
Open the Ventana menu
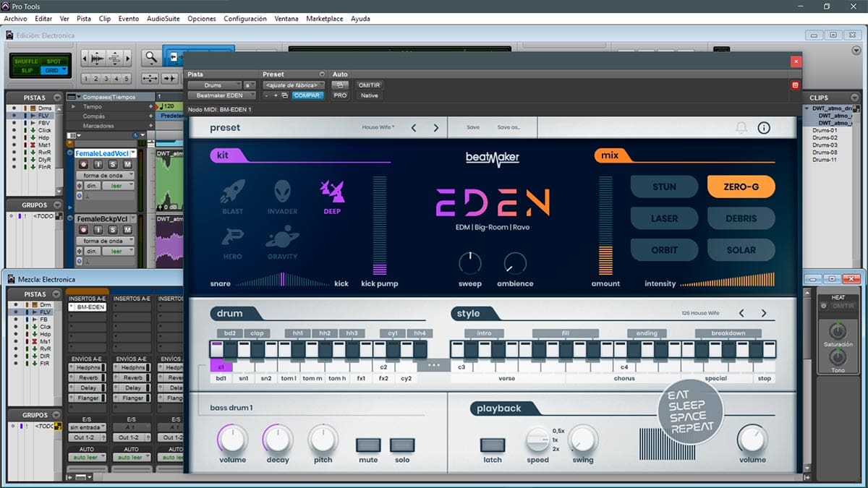pos(286,19)
